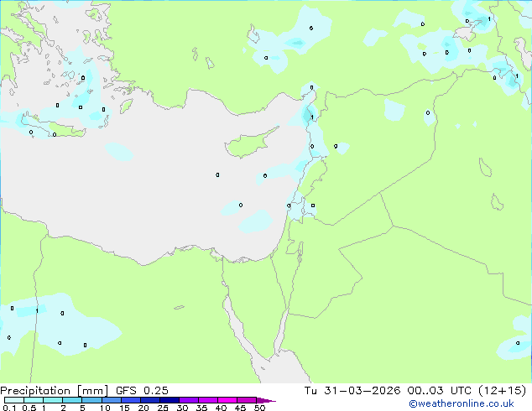This screenshot has height=411, width=532.
Task: Click the "30" legend scale value
Action: pyautogui.click(x=183, y=408)
